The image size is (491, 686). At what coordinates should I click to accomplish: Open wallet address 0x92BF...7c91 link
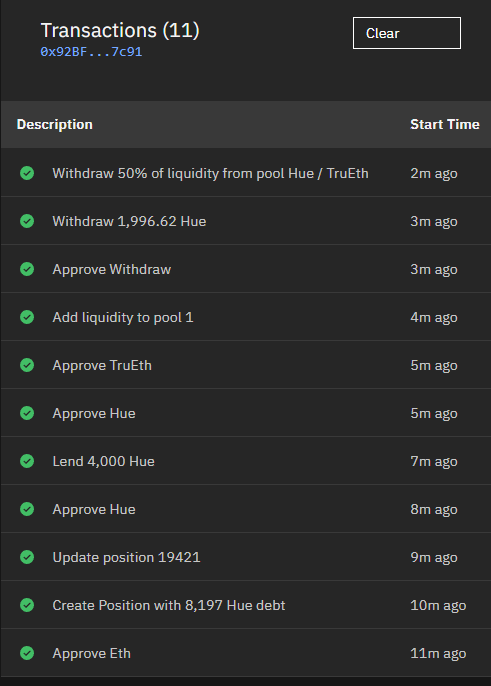[91, 52]
